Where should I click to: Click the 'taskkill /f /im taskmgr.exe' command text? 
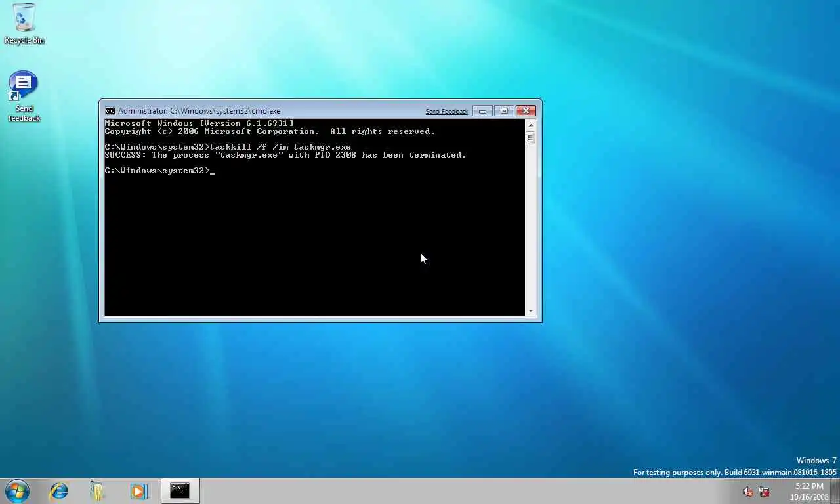[x=280, y=147]
